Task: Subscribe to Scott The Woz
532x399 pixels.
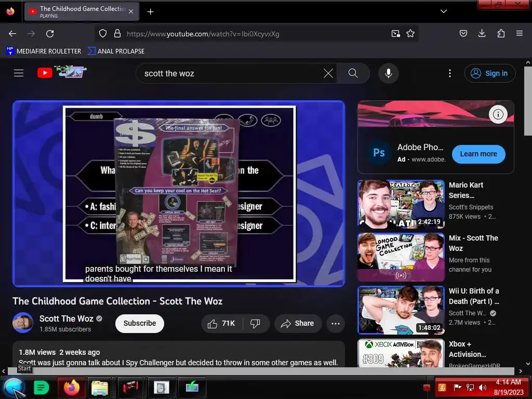Action: (x=139, y=323)
